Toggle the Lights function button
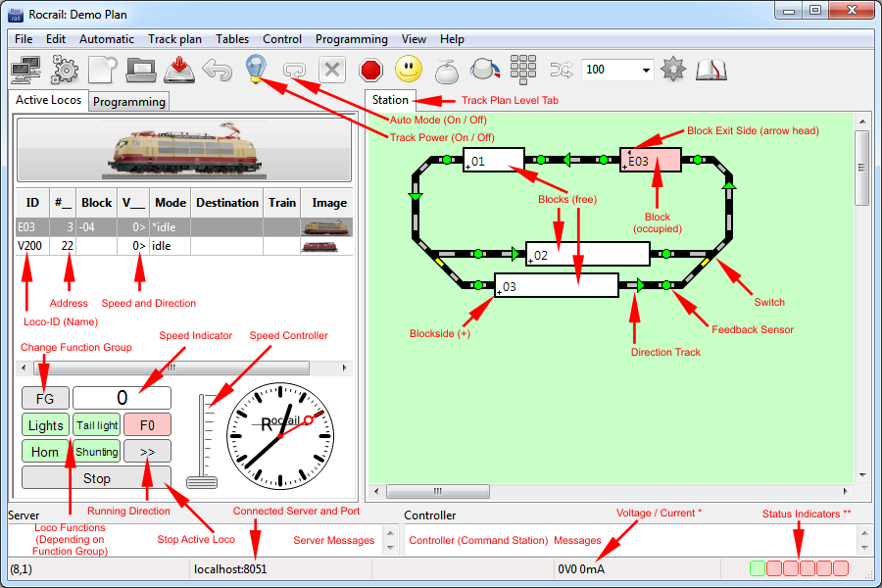882x588 pixels. 46,425
